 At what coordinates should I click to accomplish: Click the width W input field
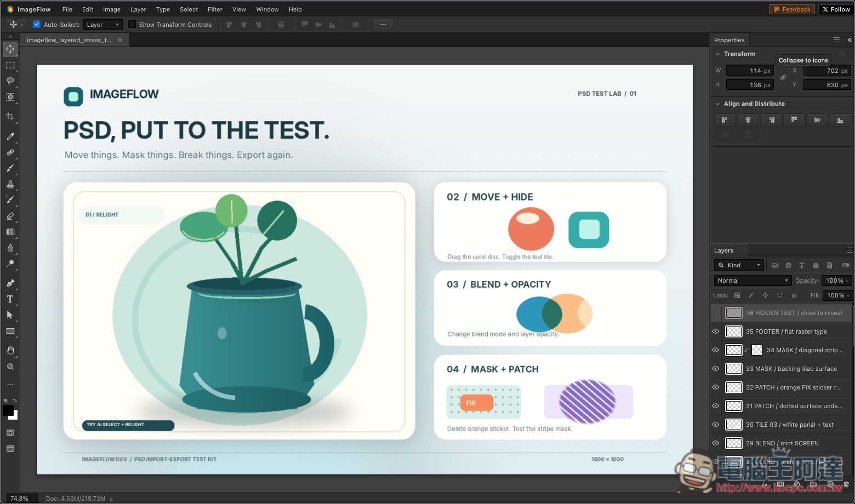749,70
